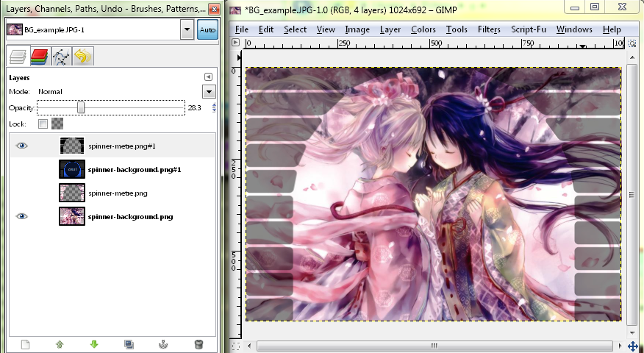Viewport: 644px width, 353px height.
Task: Click the Opacity slider handle
Action: pyautogui.click(x=81, y=107)
